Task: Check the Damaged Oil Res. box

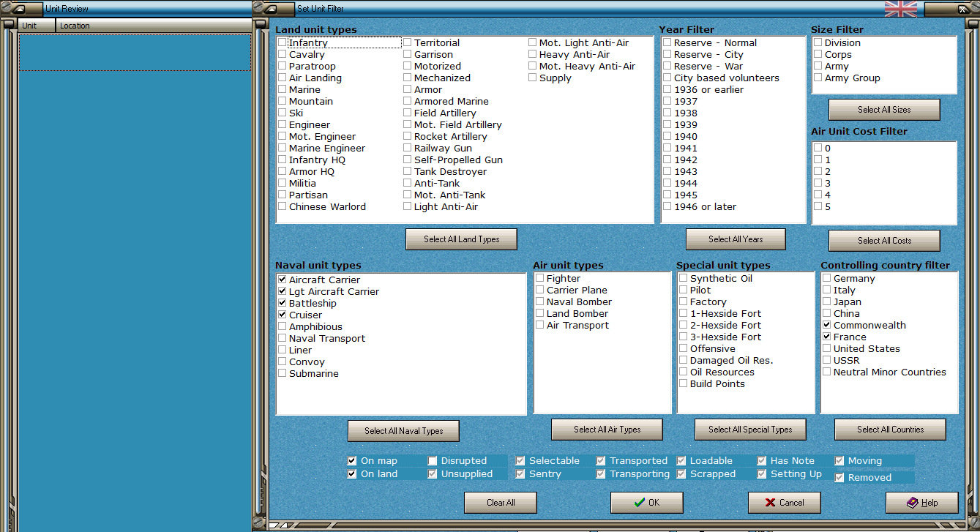Action: tap(683, 360)
